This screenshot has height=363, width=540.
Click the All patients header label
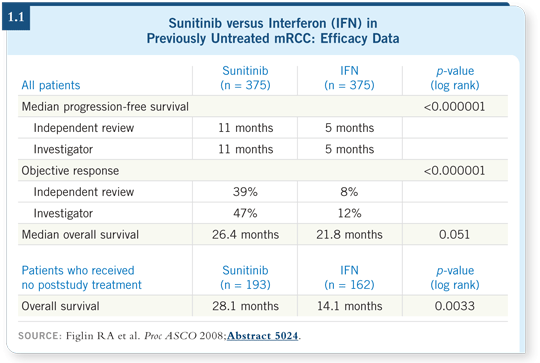click(x=51, y=85)
